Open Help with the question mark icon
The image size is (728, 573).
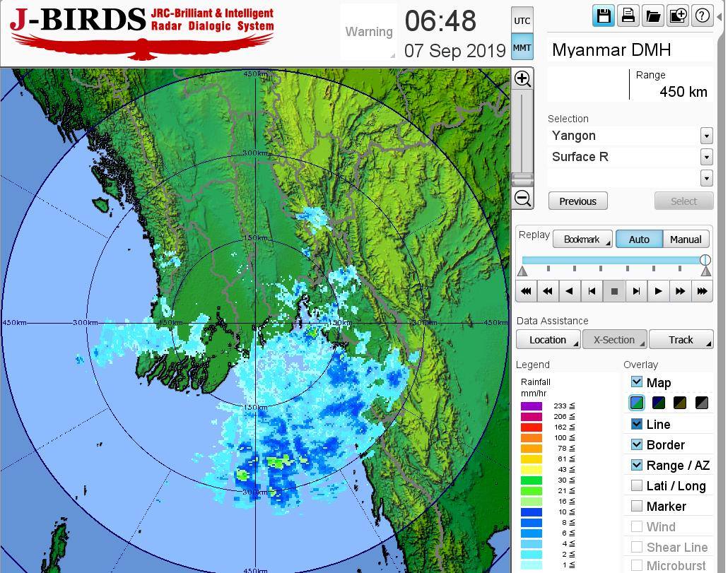[702, 16]
